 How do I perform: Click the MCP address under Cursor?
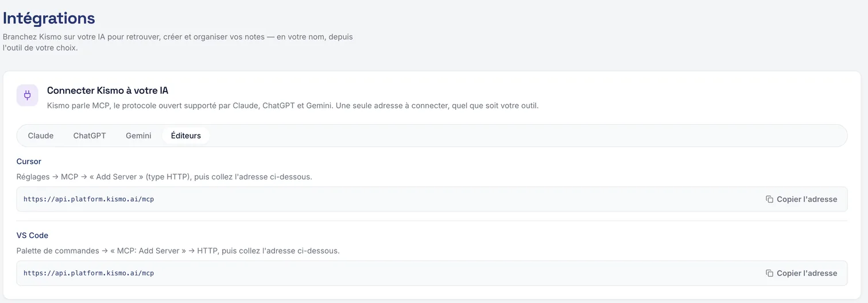[x=88, y=200]
